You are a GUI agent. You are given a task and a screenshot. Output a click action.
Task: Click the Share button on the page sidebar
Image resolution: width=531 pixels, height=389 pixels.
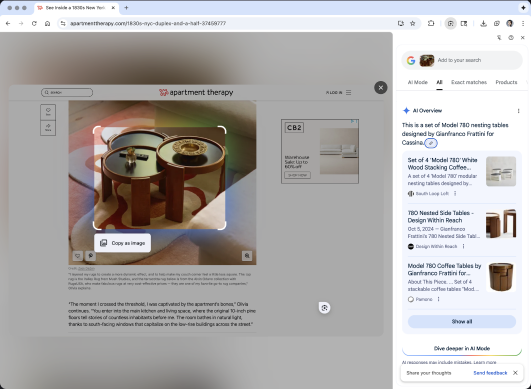48,128
